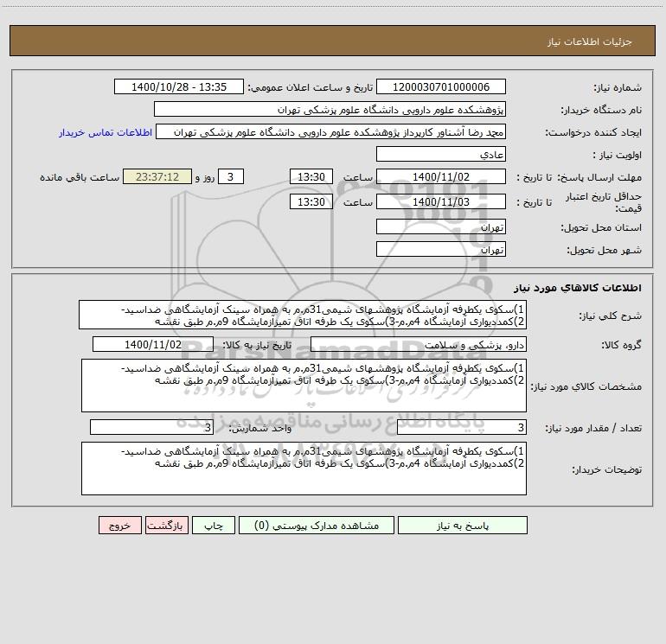Screen dimensions: 666x644
Task: Click the استان محل تحویل field تهران
Action: tap(441, 226)
